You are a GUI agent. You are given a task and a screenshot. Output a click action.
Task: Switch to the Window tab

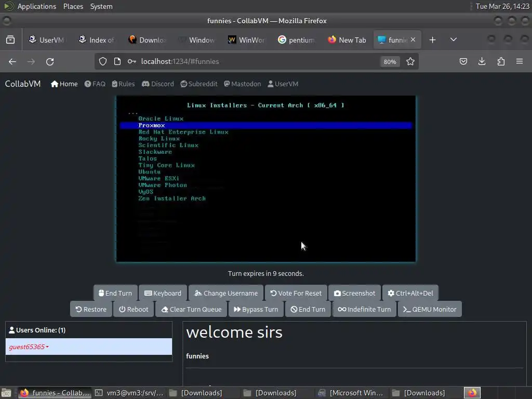197,39
